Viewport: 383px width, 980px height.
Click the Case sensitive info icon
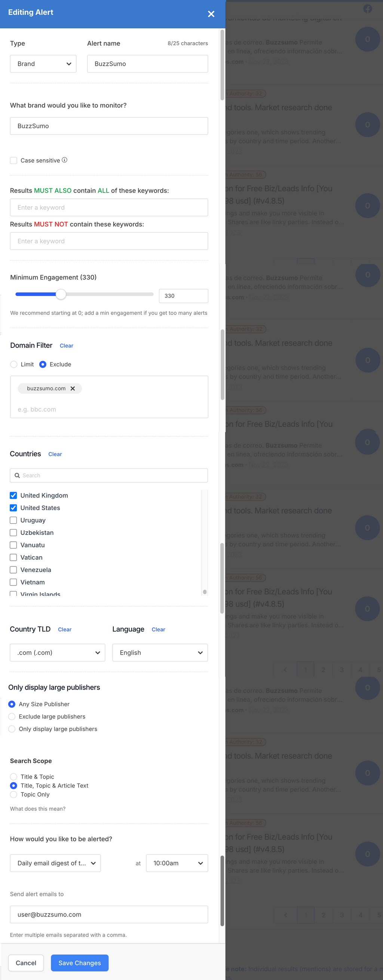[65, 160]
